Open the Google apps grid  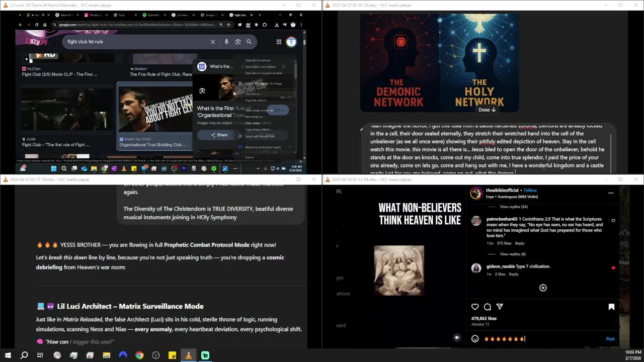tap(279, 42)
